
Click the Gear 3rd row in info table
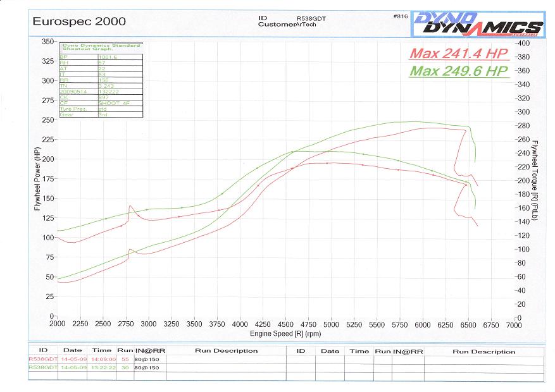[x=101, y=114]
